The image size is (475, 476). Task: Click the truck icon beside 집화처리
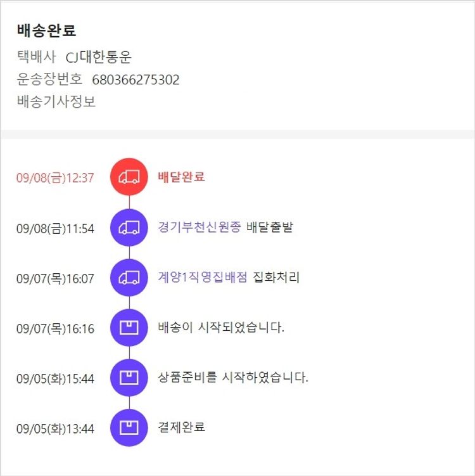coord(129,278)
